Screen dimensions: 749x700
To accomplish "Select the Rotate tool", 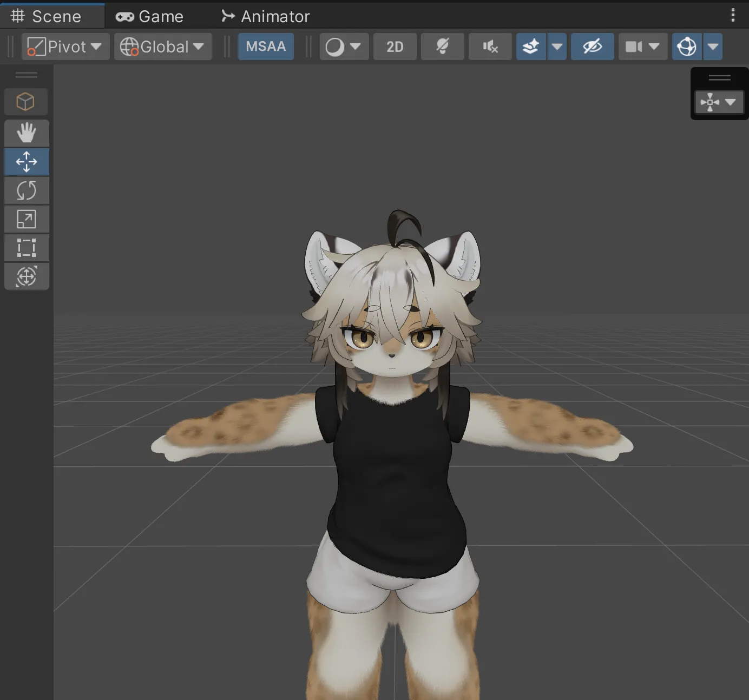I will [26, 190].
